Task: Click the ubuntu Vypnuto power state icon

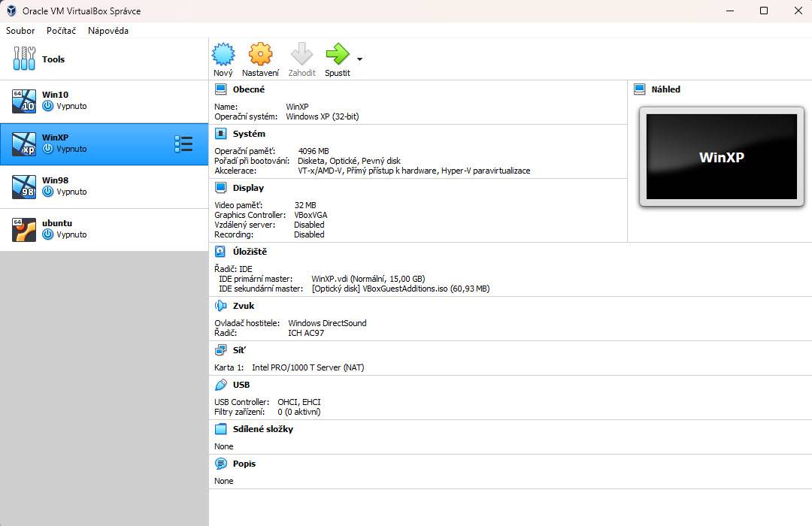Action: pyautogui.click(x=47, y=234)
